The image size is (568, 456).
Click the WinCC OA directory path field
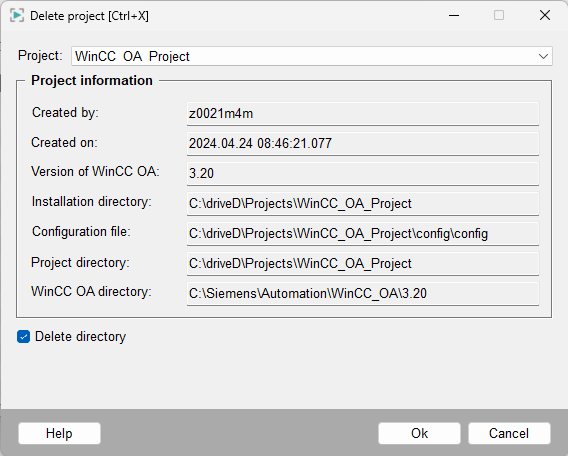pyautogui.click(x=363, y=293)
